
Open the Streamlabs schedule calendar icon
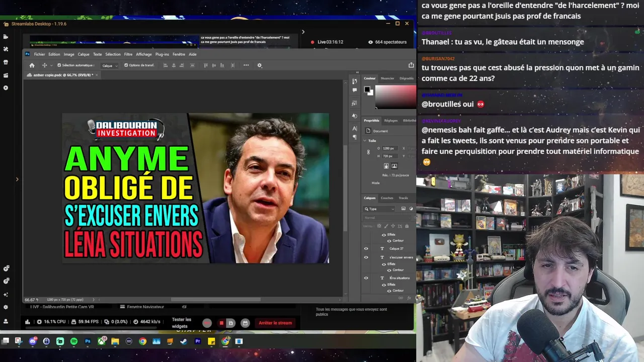[245, 323]
